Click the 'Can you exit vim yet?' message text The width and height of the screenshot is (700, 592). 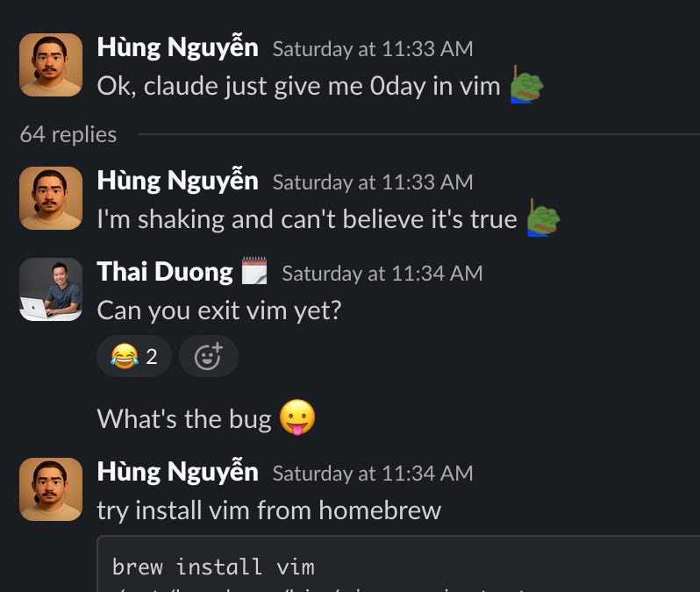pos(219,310)
